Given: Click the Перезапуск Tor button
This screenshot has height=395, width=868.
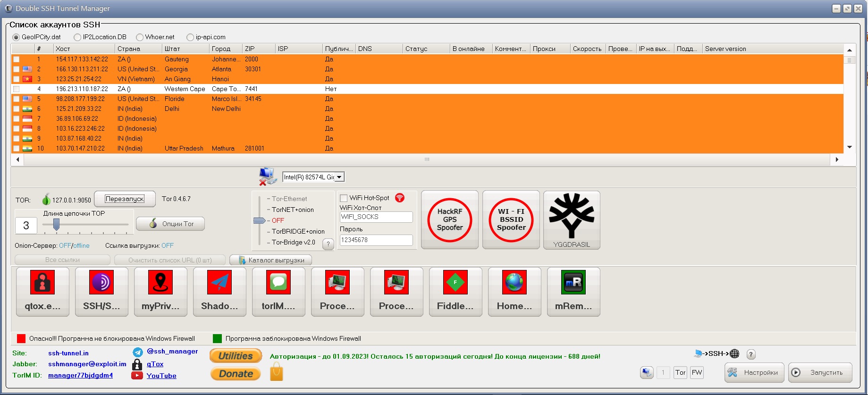Looking at the screenshot, I should click(125, 199).
